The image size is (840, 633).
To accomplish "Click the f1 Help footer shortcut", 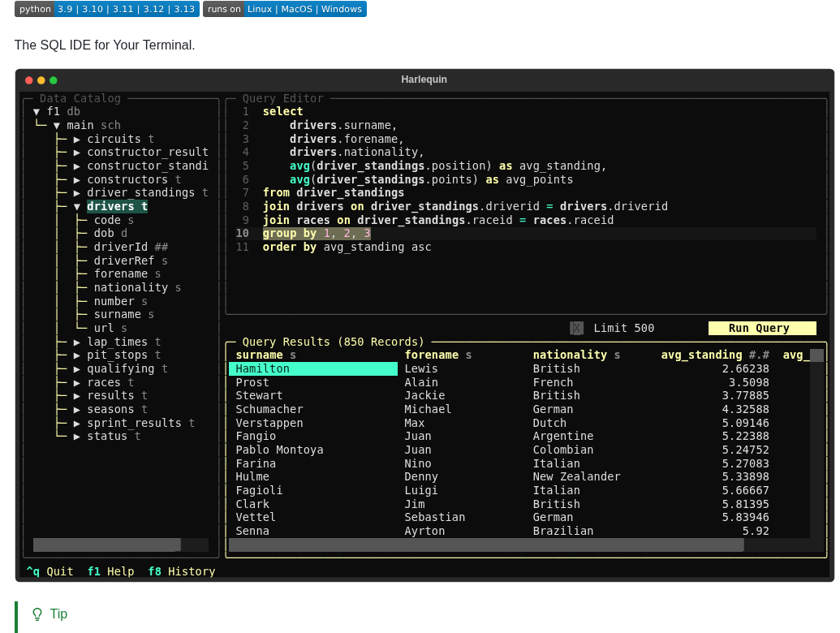I will click(x=111, y=571).
